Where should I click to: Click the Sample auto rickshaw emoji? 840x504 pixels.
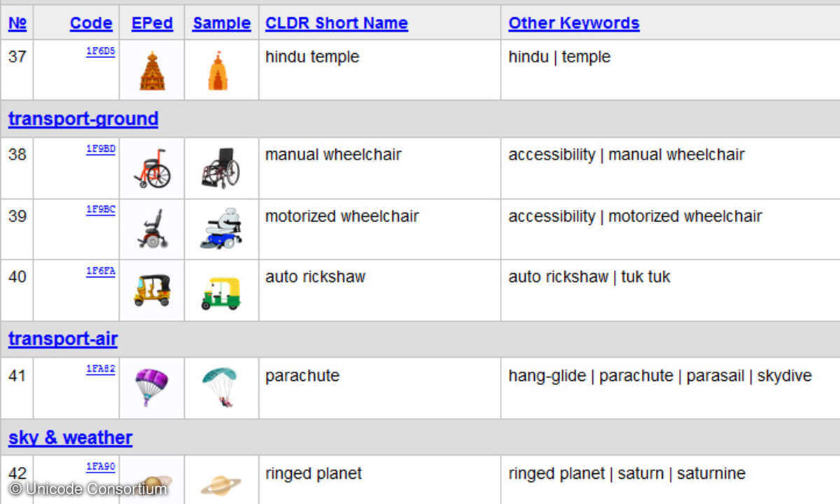221,293
